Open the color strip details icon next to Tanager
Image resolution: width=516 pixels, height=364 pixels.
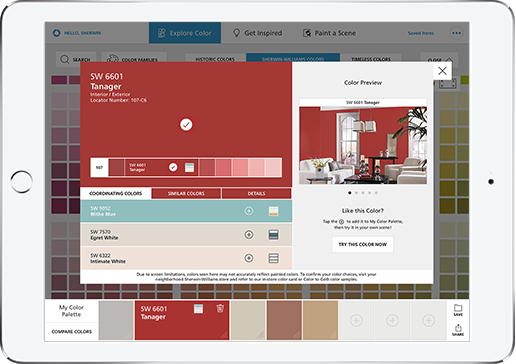point(189,167)
